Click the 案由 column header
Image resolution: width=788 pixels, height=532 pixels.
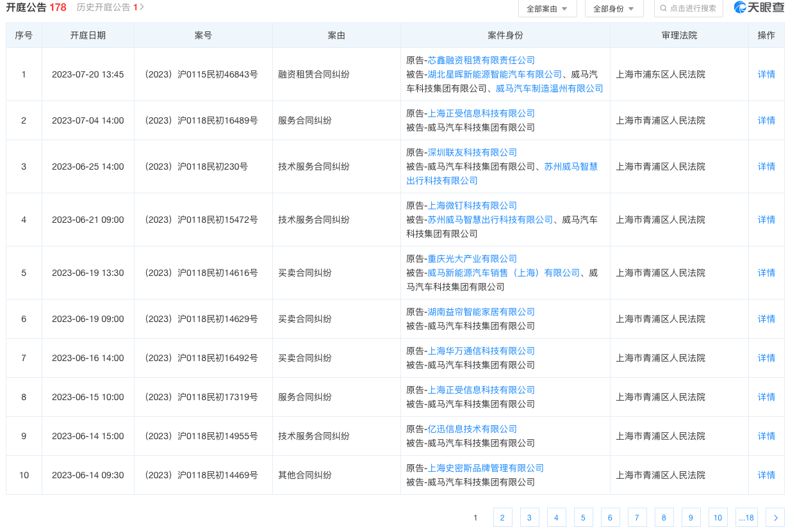[x=336, y=35]
